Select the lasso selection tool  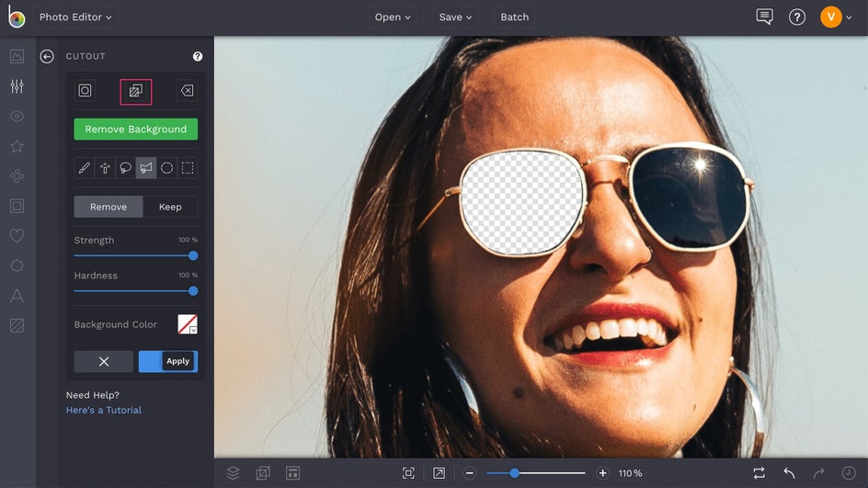coord(126,168)
